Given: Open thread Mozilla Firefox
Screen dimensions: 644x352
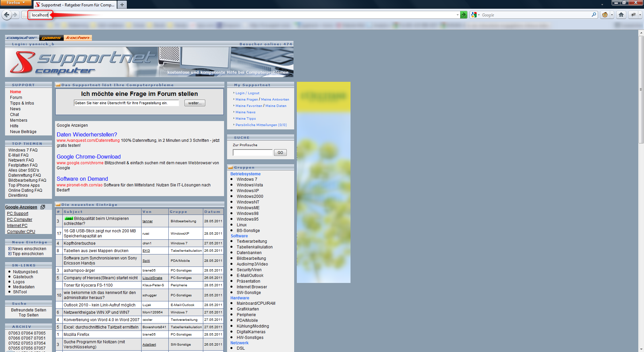Looking at the screenshot, I should pyautogui.click(x=76, y=335).
